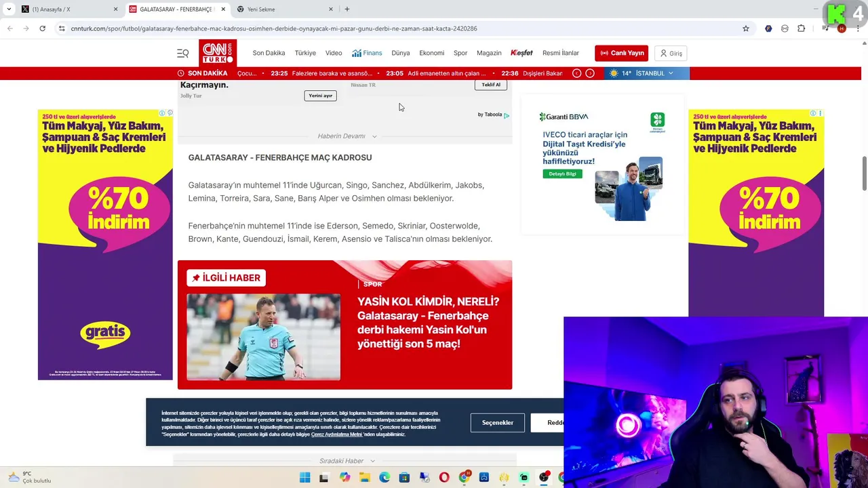
Task: Bookmark this page with the star icon
Action: point(746,28)
